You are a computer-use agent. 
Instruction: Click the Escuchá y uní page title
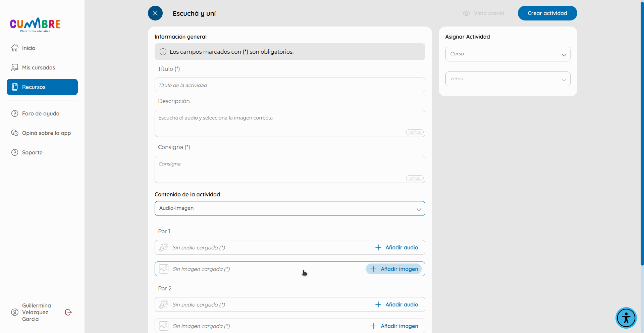[x=194, y=13]
